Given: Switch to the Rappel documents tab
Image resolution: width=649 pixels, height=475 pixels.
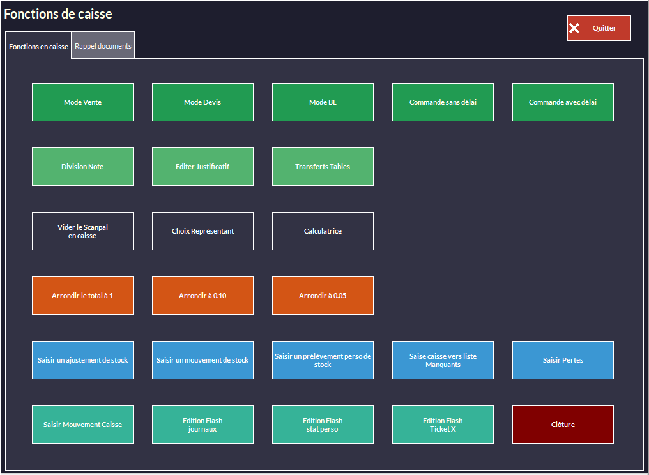Looking at the screenshot, I should [103, 46].
